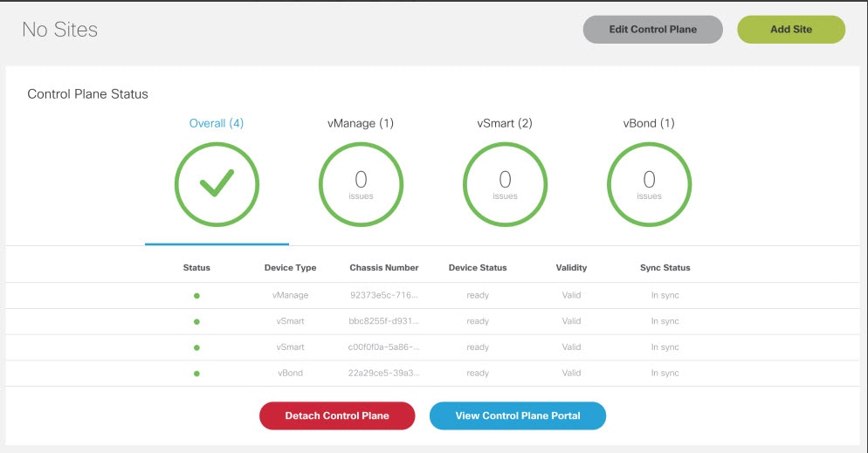Open Edit Control Plane
Screen dimensions: 868x453
[652, 30]
